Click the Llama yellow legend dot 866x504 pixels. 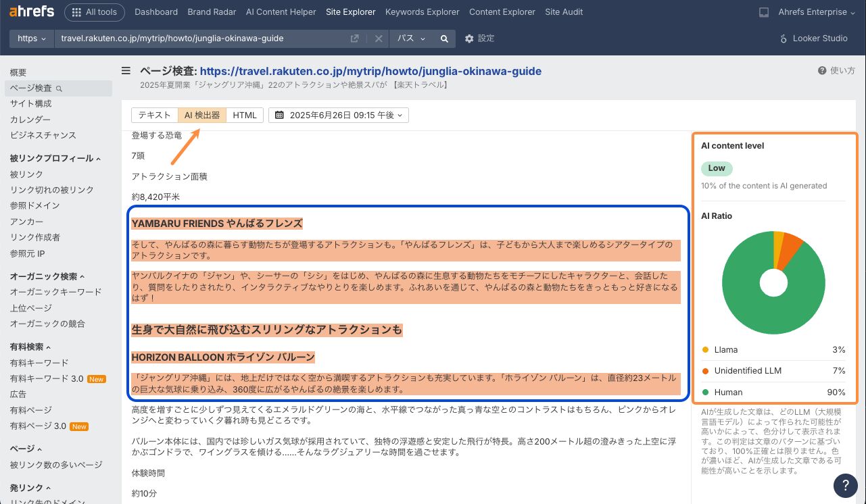pos(706,350)
